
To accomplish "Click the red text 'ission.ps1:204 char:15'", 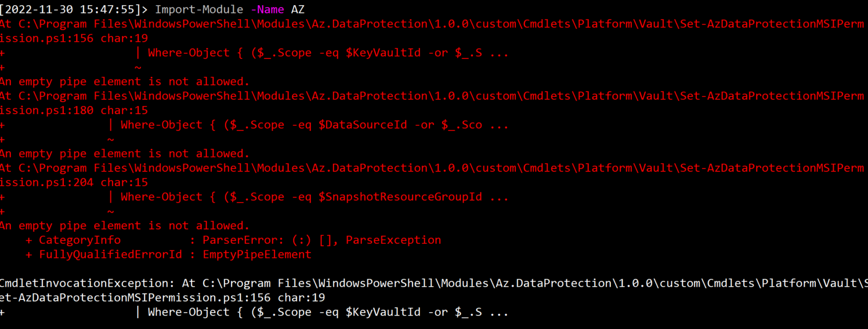I will 73,182.
